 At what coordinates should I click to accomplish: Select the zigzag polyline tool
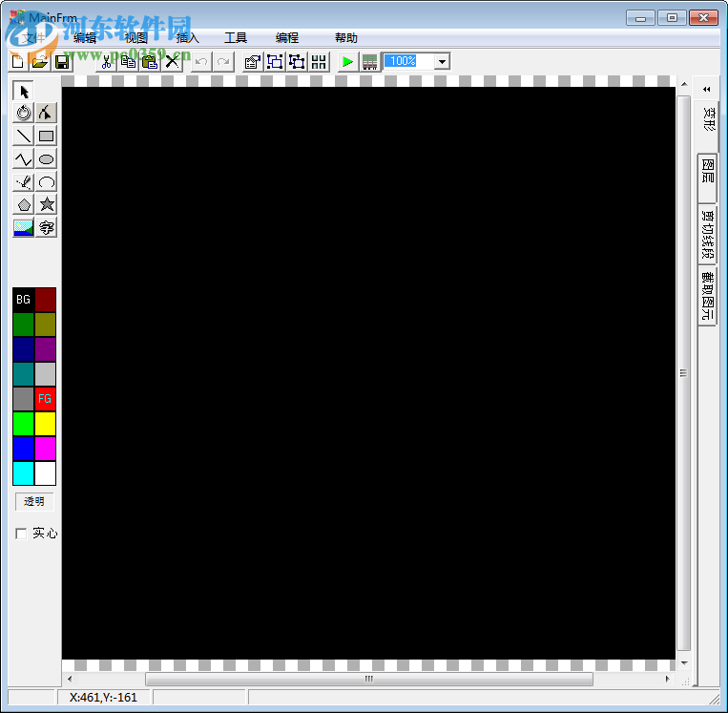23,158
